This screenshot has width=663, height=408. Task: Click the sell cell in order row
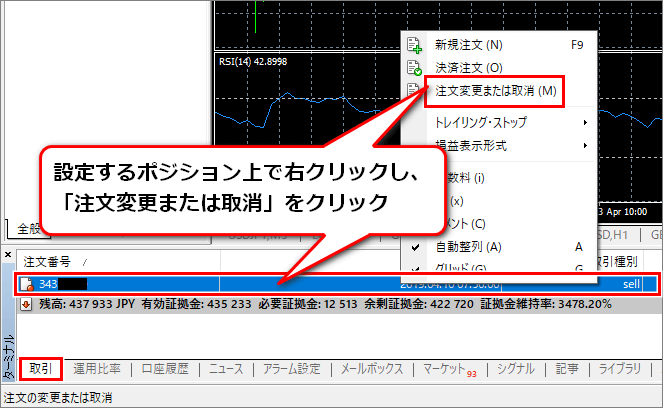click(x=632, y=284)
